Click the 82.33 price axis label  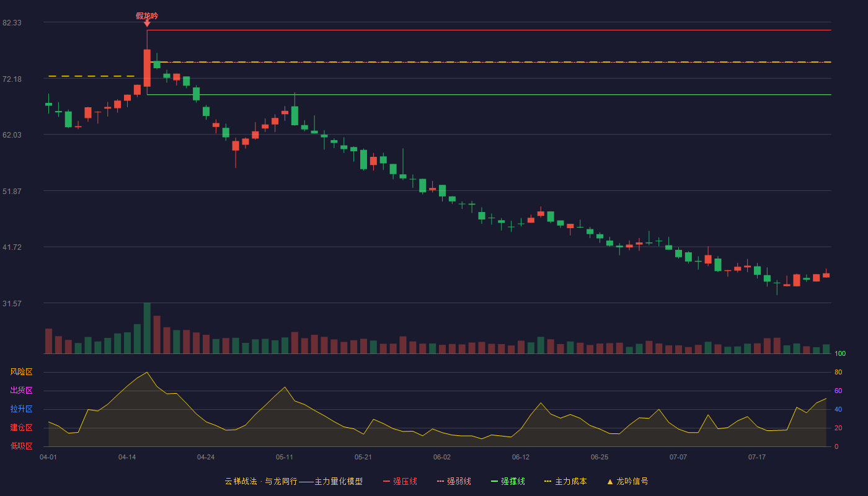tap(12, 23)
